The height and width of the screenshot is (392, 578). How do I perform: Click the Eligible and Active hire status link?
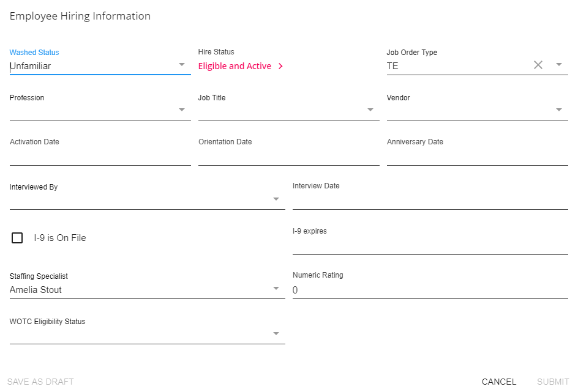[235, 66]
